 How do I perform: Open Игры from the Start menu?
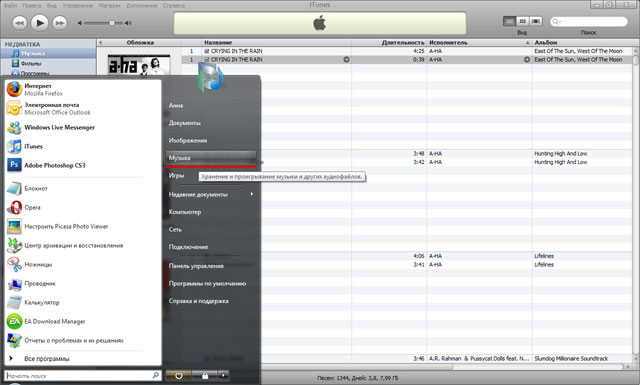click(176, 176)
